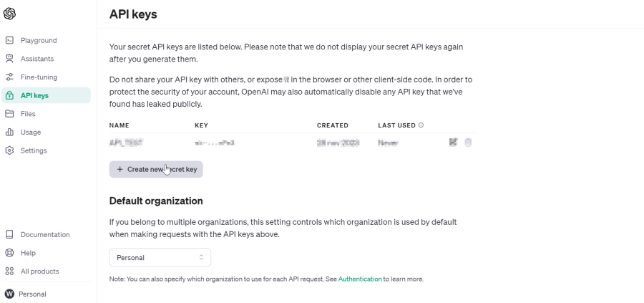
Task: Open the Personal default organization dropdown
Action: (x=160, y=257)
